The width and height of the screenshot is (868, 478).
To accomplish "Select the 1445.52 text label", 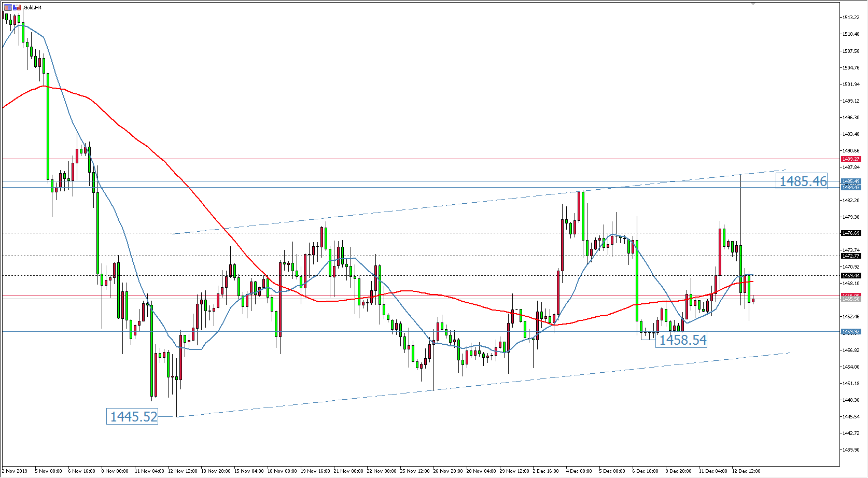I will 133,417.
